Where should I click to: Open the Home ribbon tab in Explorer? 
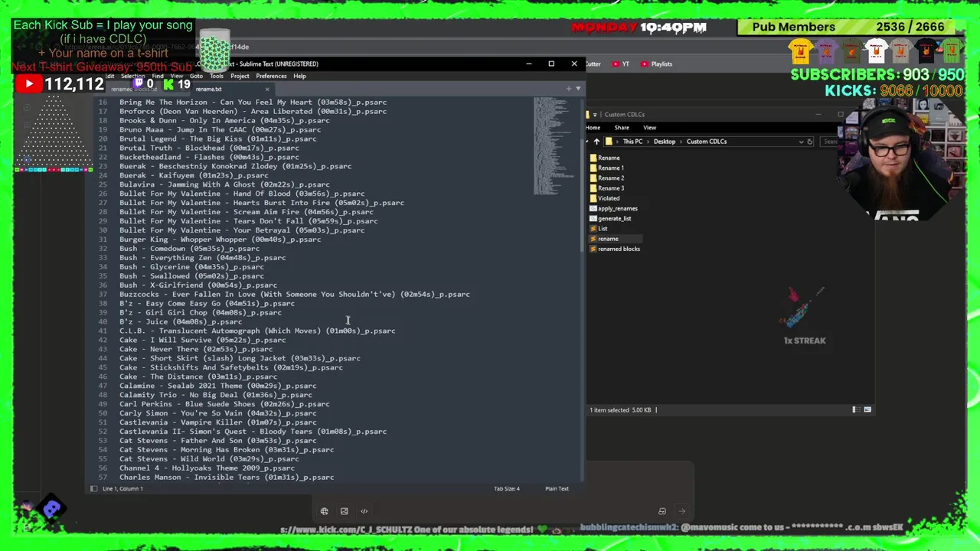point(593,128)
